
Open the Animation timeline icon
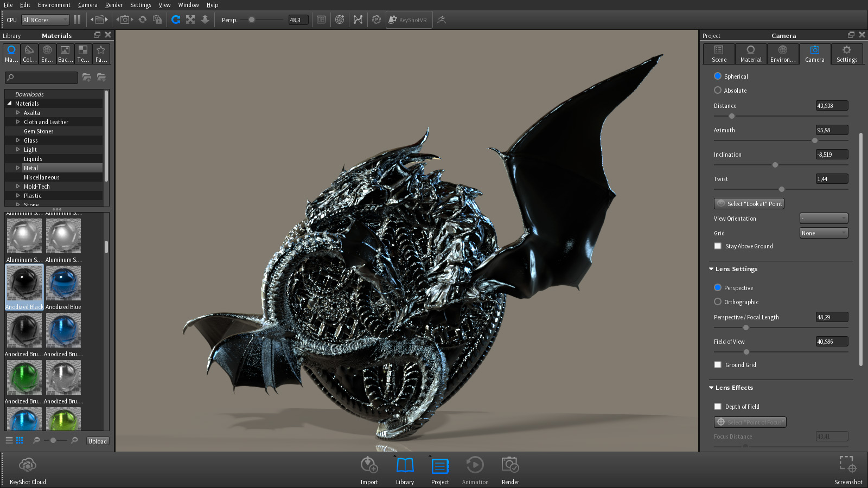[x=475, y=465]
